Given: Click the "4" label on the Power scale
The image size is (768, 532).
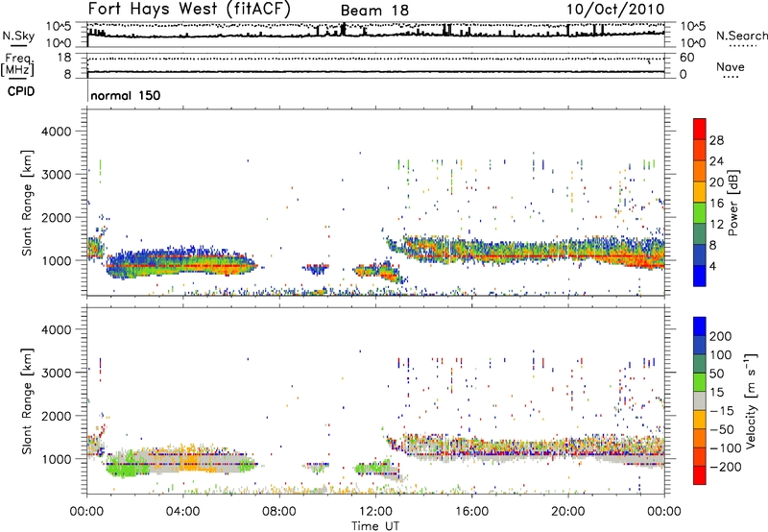Looking at the screenshot, I should (712, 266).
